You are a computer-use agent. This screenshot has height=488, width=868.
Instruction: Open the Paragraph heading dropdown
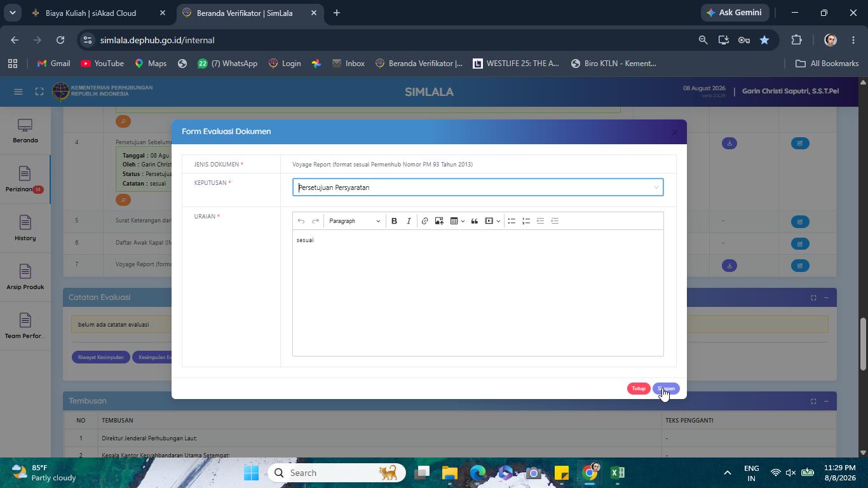(355, 221)
